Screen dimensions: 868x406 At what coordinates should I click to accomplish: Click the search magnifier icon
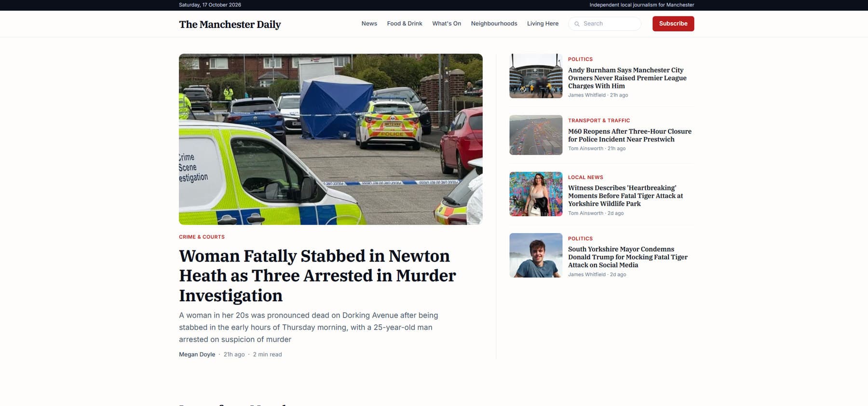(577, 24)
